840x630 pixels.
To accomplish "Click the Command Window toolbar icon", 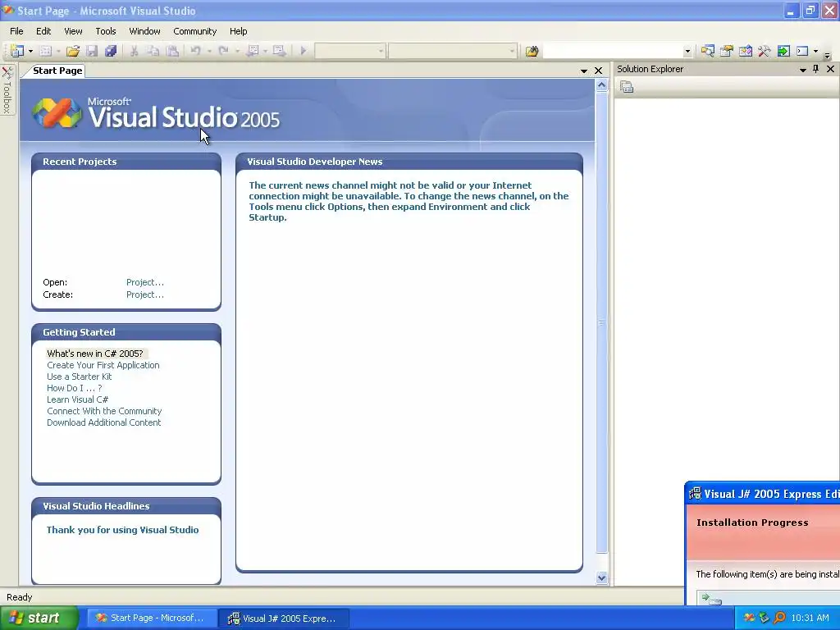I will tap(802, 51).
